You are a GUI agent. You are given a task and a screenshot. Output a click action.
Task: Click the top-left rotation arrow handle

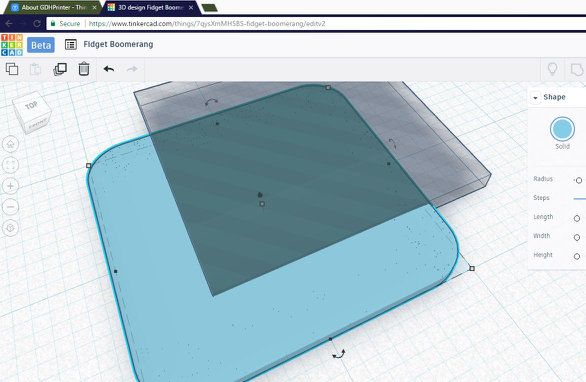coord(212,102)
